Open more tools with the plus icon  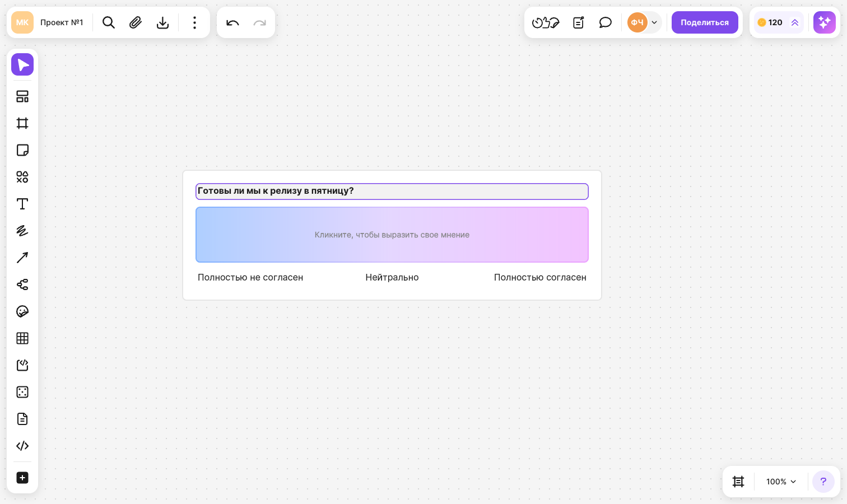coord(22,478)
